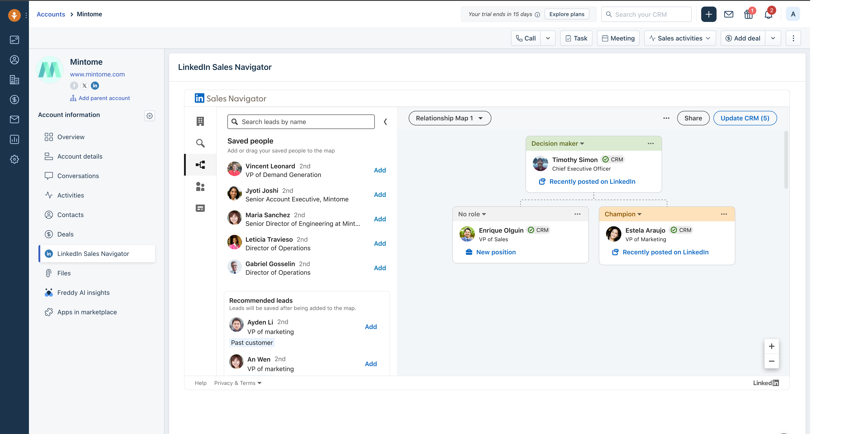Open the account building icon in Sales Navigator
Viewport: 868px width, 434px height.
point(200,122)
